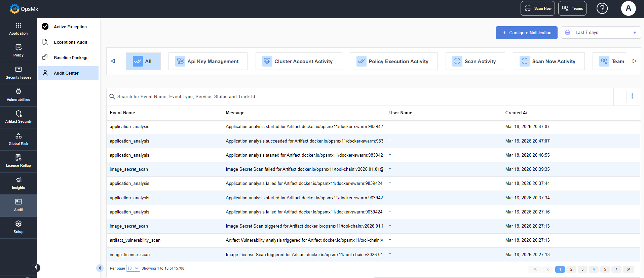Click the help question mark icon
The height and width of the screenshot is (278, 644).
602,8
